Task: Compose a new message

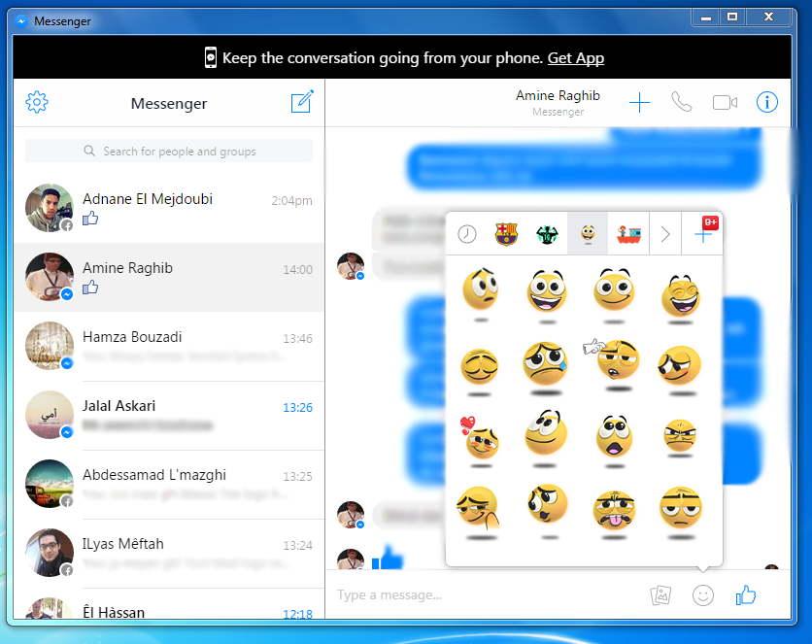Action: click(x=302, y=101)
